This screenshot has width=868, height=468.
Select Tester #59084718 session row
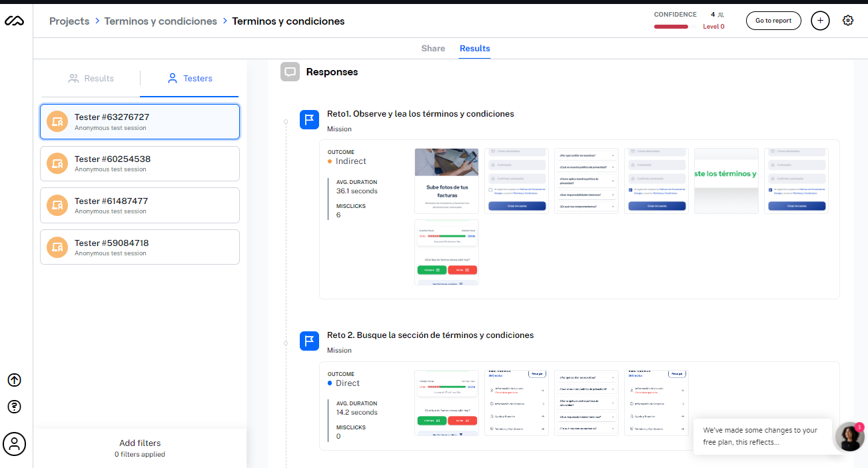click(x=140, y=247)
